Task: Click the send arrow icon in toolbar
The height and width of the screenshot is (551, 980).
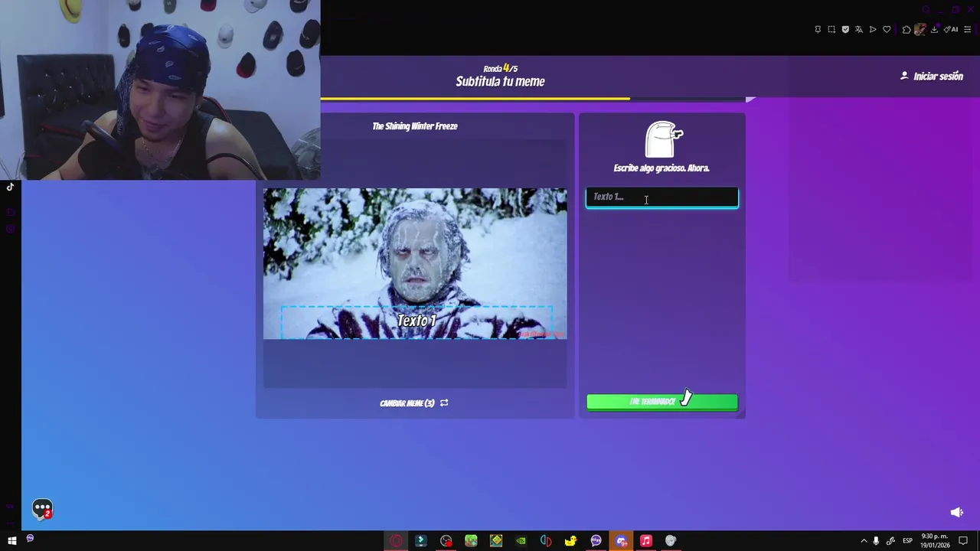Action: pyautogui.click(x=873, y=29)
